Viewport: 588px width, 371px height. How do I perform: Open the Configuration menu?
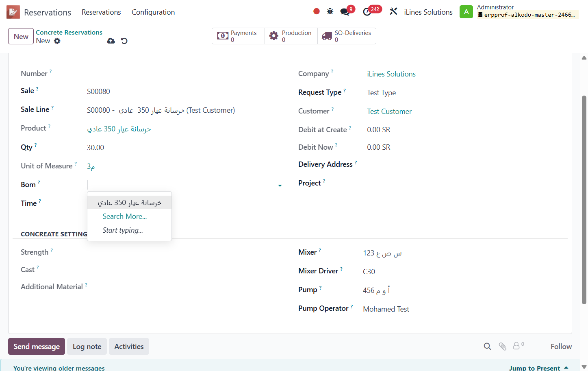[153, 12]
